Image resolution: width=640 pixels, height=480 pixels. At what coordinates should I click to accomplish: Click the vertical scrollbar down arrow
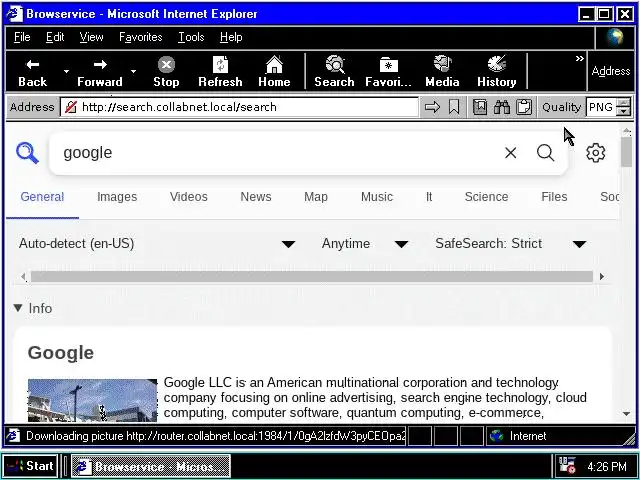click(x=627, y=414)
